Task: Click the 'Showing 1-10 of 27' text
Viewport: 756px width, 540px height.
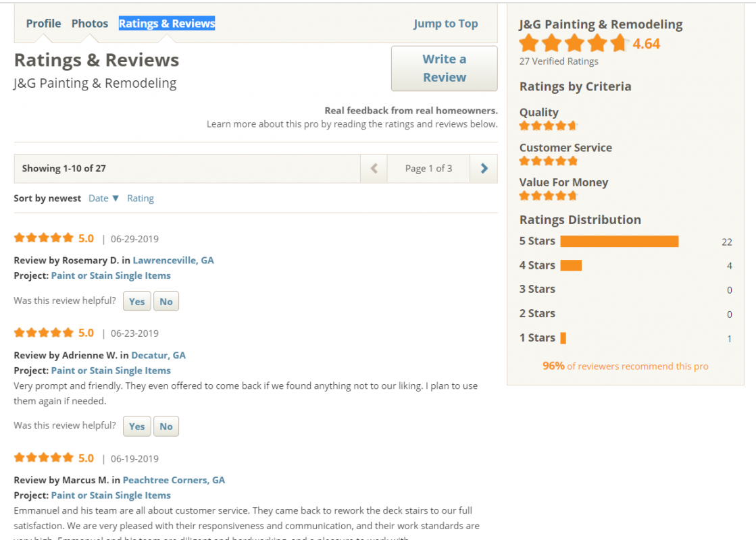Action: click(x=64, y=169)
